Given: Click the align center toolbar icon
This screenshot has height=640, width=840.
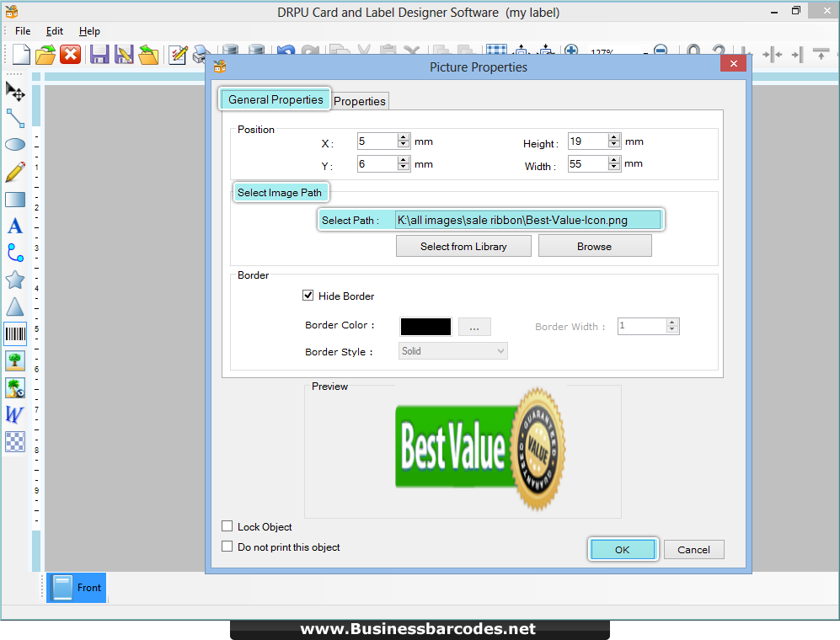Looking at the screenshot, I should [773, 54].
